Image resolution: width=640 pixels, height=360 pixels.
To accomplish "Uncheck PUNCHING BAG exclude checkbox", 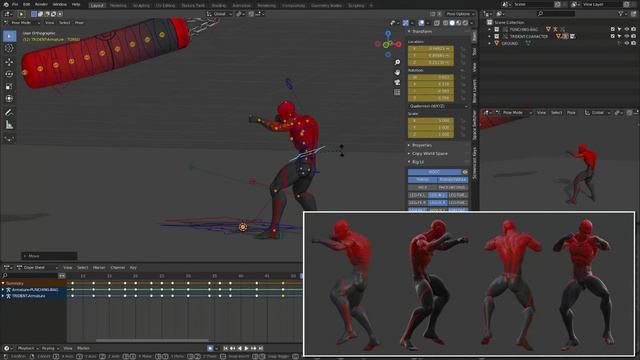I will (x=613, y=29).
